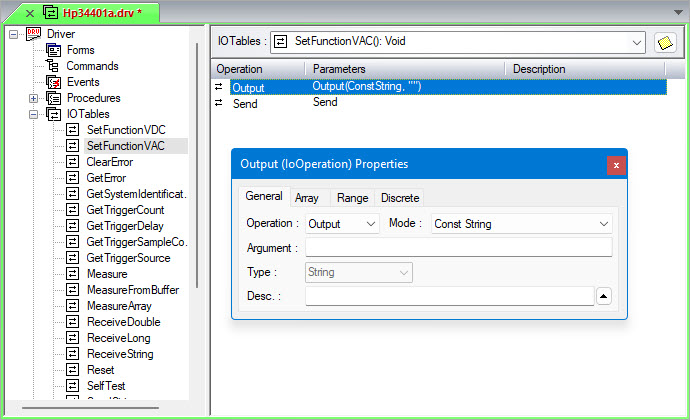Switch to the Discrete tab
Image resolution: width=690 pixels, height=420 pixels.
click(x=400, y=198)
